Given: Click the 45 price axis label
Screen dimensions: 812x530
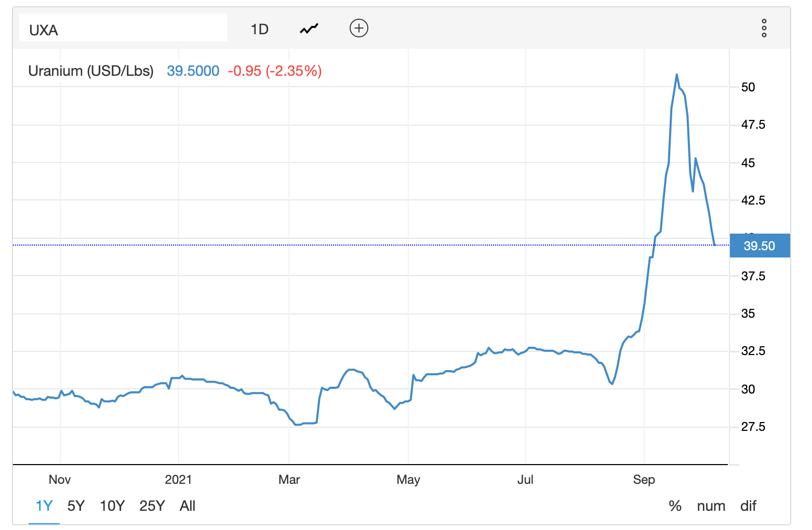Looking at the screenshot, I should [x=748, y=162].
